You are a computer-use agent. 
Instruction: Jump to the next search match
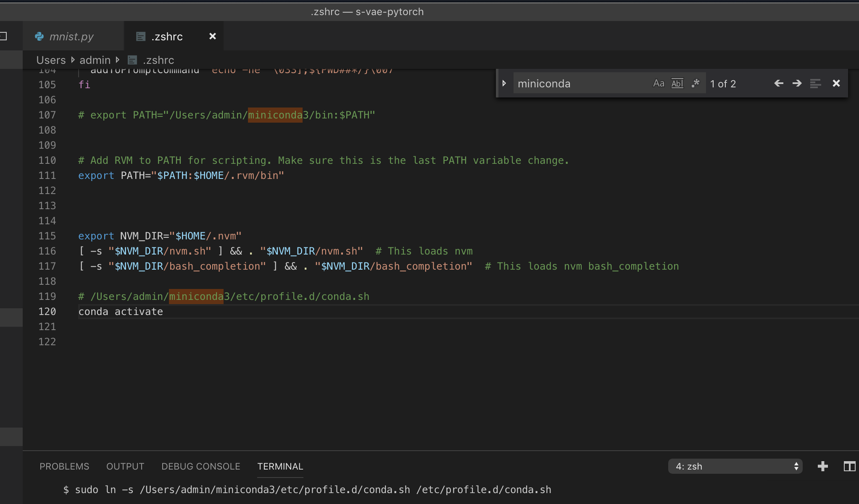pos(796,83)
